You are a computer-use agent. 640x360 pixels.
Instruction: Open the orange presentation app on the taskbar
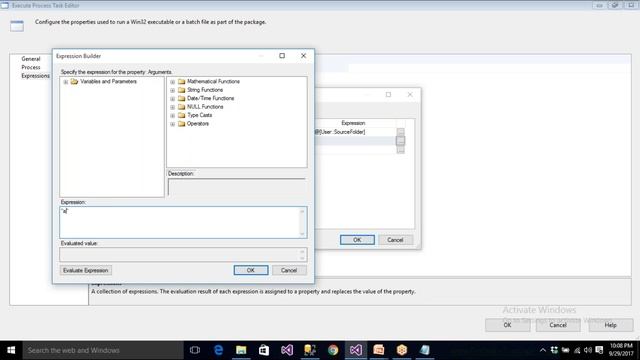(x=379, y=350)
